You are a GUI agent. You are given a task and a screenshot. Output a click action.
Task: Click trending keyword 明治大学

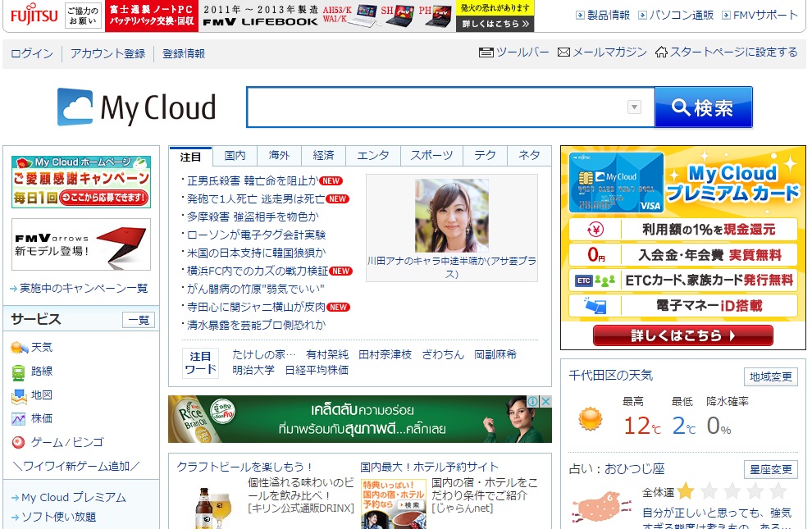point(253,370)
